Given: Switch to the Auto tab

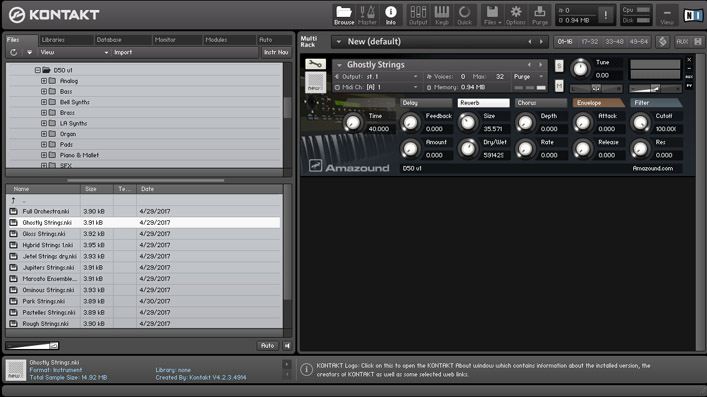Looking at the screenshot, I should tap(274, 40).
